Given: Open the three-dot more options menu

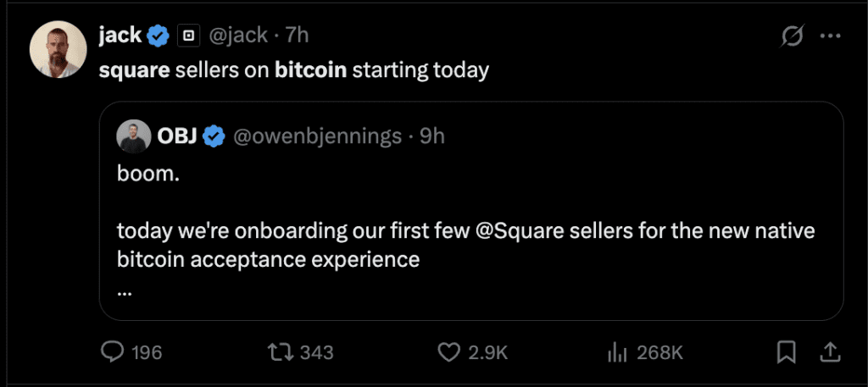Looking at the screenshot, I should pyautogui.click(x=831, y=36).
